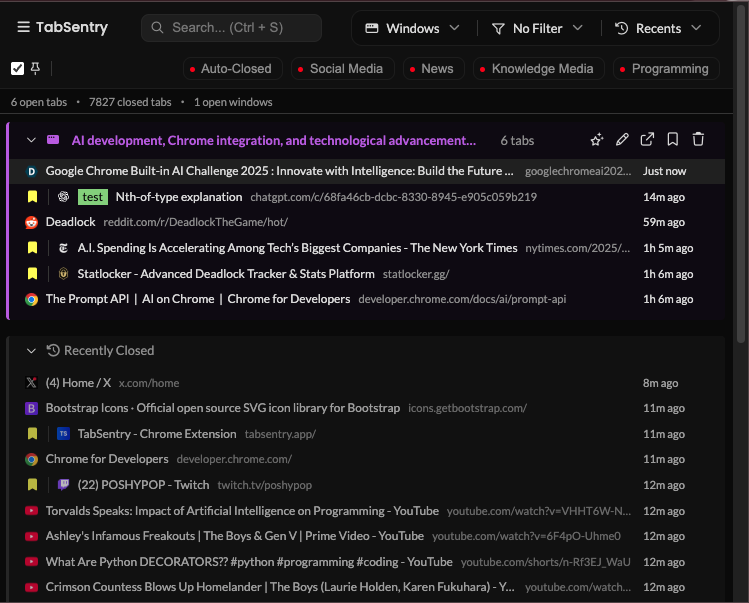Click the Chrome icon on The Prompt API row
The height and width of the screenshot is (603, 749).
(x=32, y=299)
